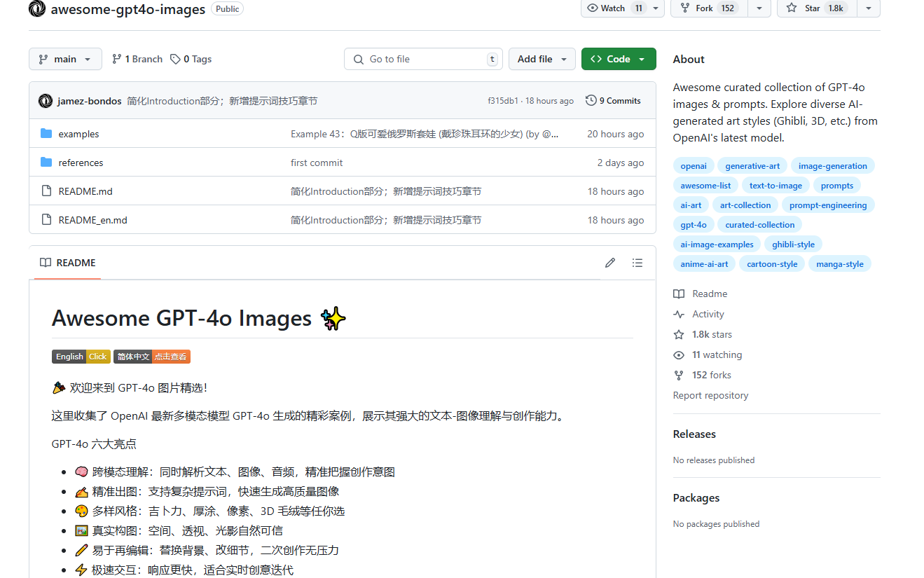Open the jamez-bondos author link
Image resolution: width=924 pixels, height=578 pixels.
point(90,101)
